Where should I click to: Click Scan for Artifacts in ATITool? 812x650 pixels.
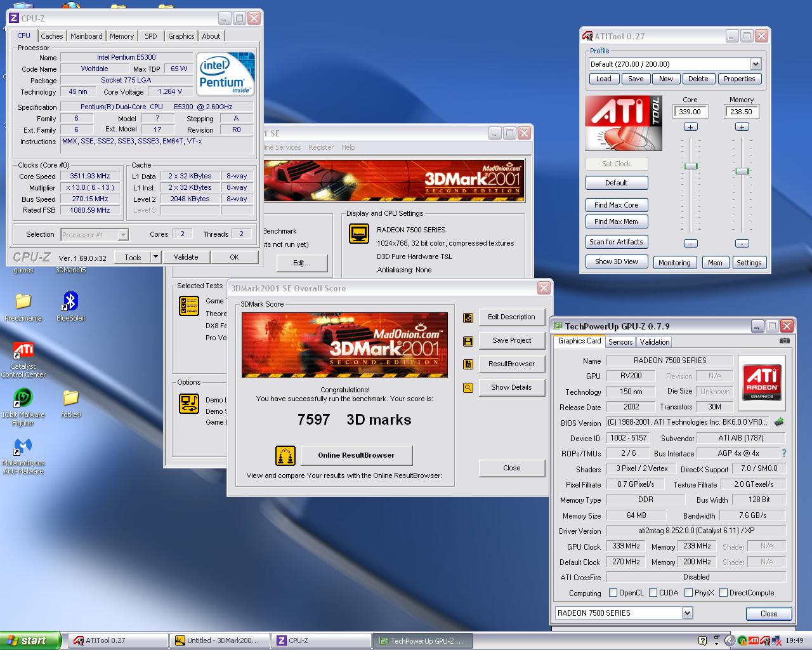[x=617, y=242]
